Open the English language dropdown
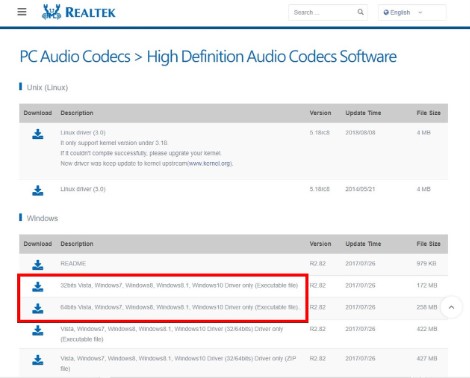 [412, 12]
